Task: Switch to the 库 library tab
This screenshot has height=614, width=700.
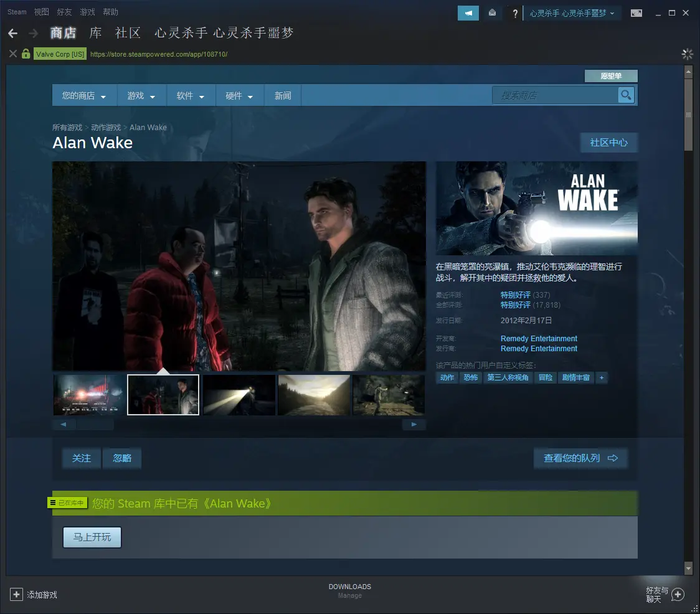Action: pos(95,33)
